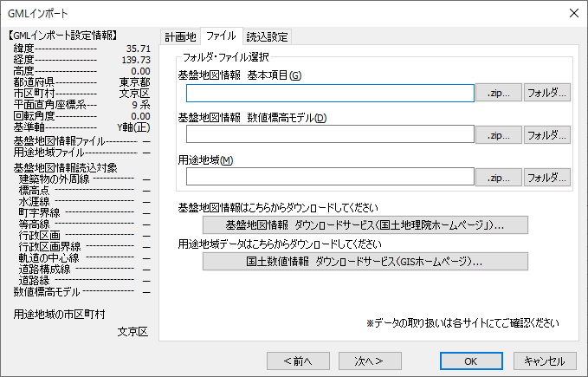Pick フォルダ for 数値標高モデル

[546, 134]
